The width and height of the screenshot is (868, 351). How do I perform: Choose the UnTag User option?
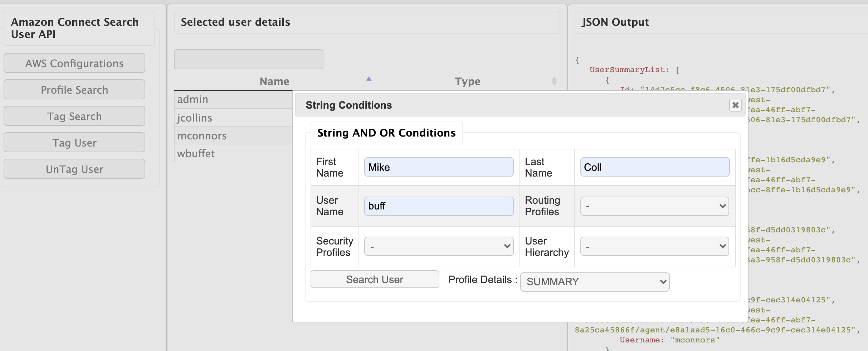click(x=74, y=169)
